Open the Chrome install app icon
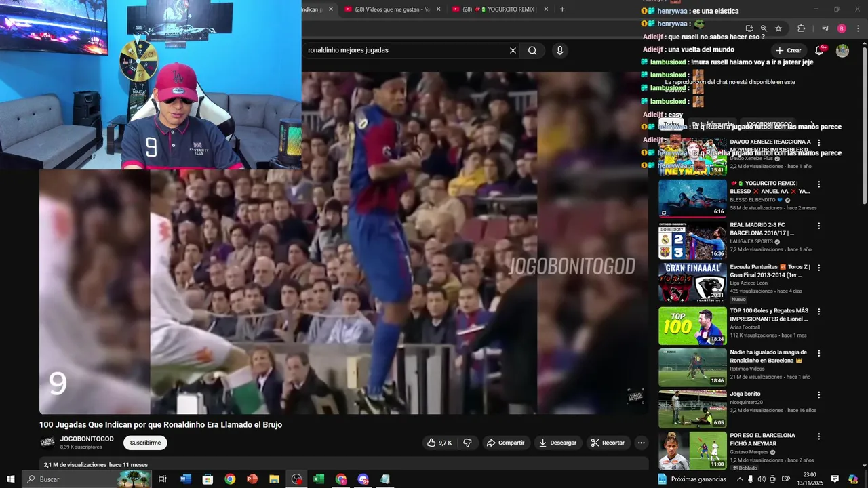868x488 pixels. pos(749,28)
